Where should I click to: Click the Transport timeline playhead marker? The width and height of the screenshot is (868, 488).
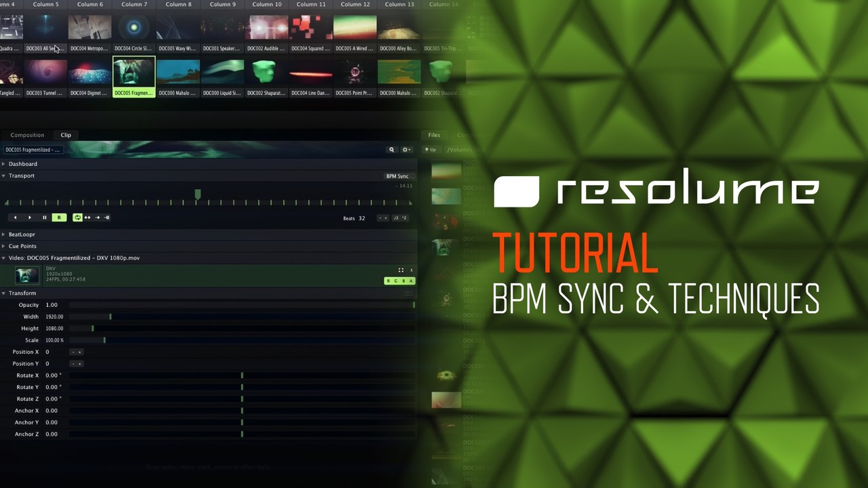(197, 195)
